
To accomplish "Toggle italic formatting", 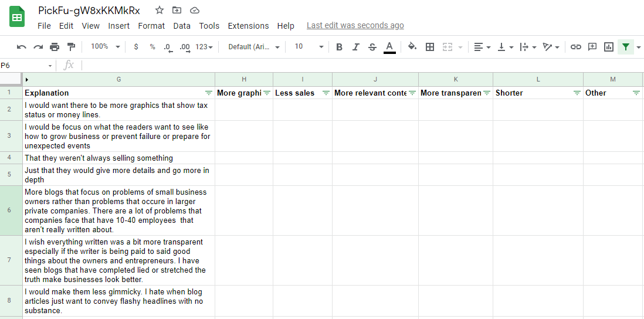I will click(x=355, y=47).
